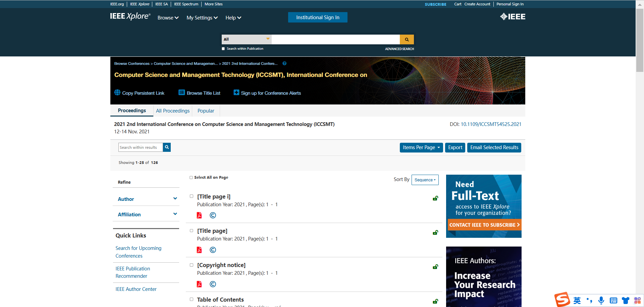The image size is (644, 307).
Task: Click the input method keyboard icon
Action: (x=613, y=300)
